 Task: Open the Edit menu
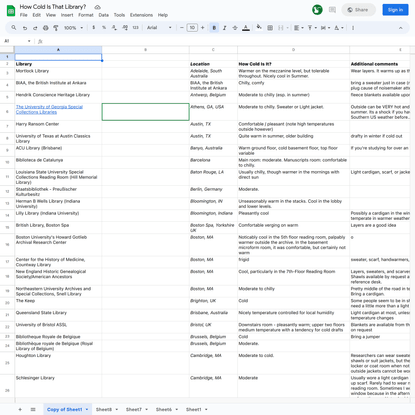pos(37,15)
